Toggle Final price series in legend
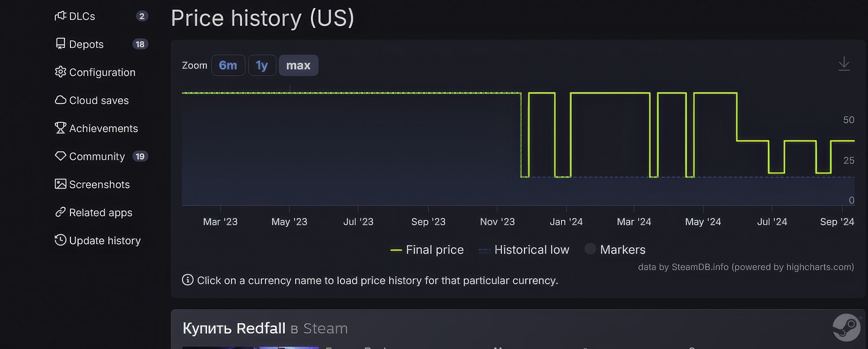Viewport: 868px width, 349px height. tap(427, 250)
